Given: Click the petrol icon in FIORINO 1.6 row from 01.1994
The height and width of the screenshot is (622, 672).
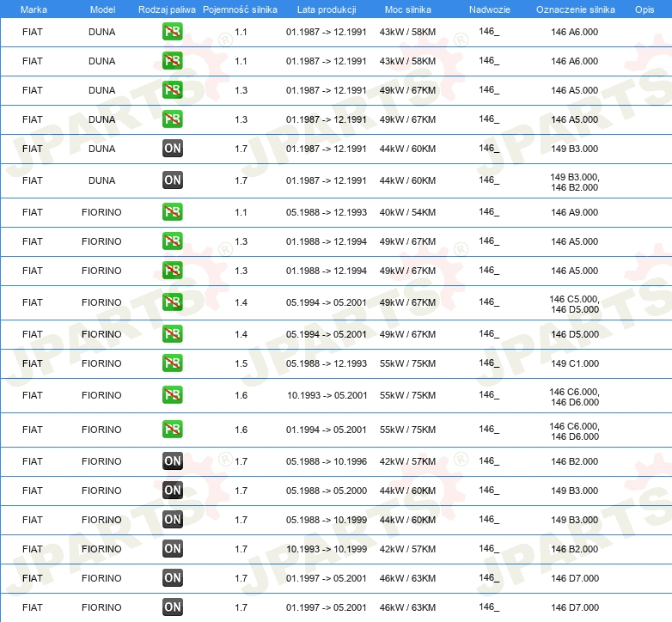Looking at the screenshot, I should [173, 429].
